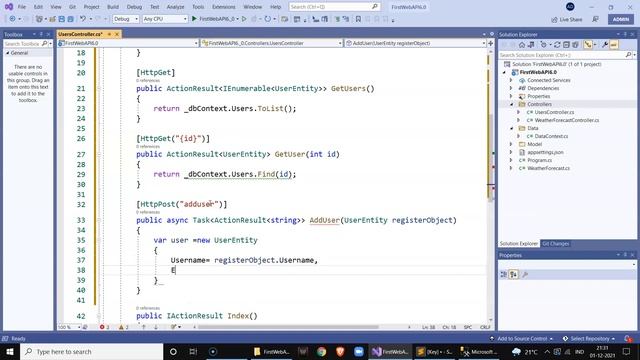Image resolution: width=640 pixels, height=360 pixels.
Task: Click the Home icon in Solution Explorer
Action: coord(522,45)
